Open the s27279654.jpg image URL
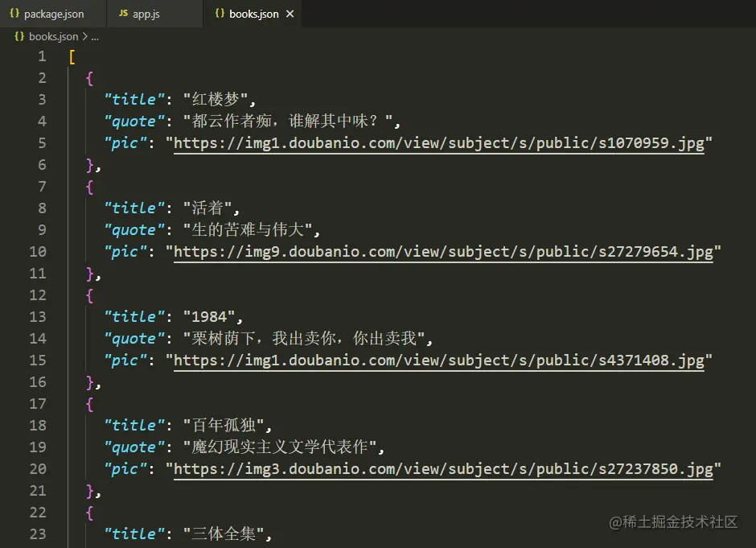This screenshot has height=548, width=756. [x=443, y=252]
